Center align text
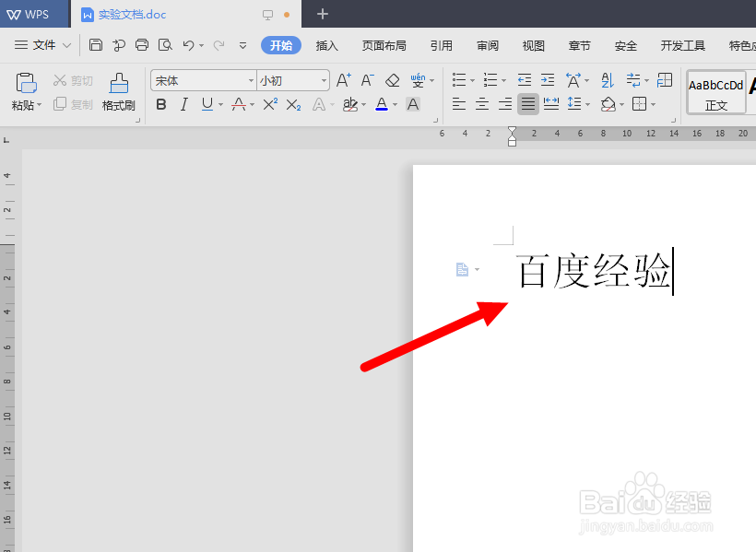756x552 pixels. pos(482,104)
